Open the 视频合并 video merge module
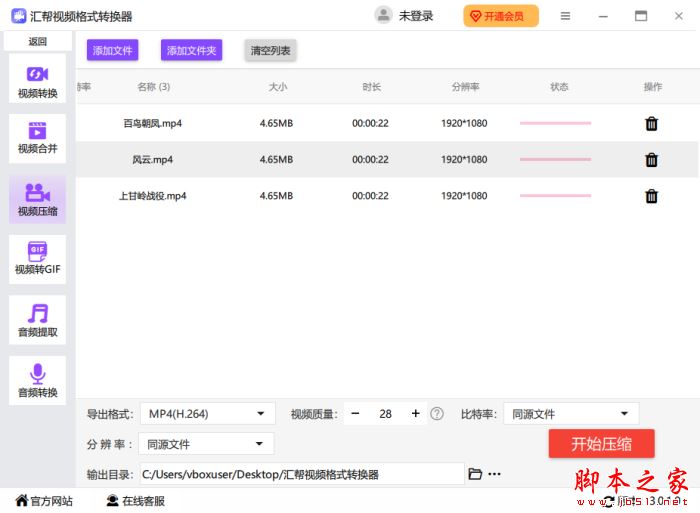This screenshot has width=700, height=513. [38, 138]
